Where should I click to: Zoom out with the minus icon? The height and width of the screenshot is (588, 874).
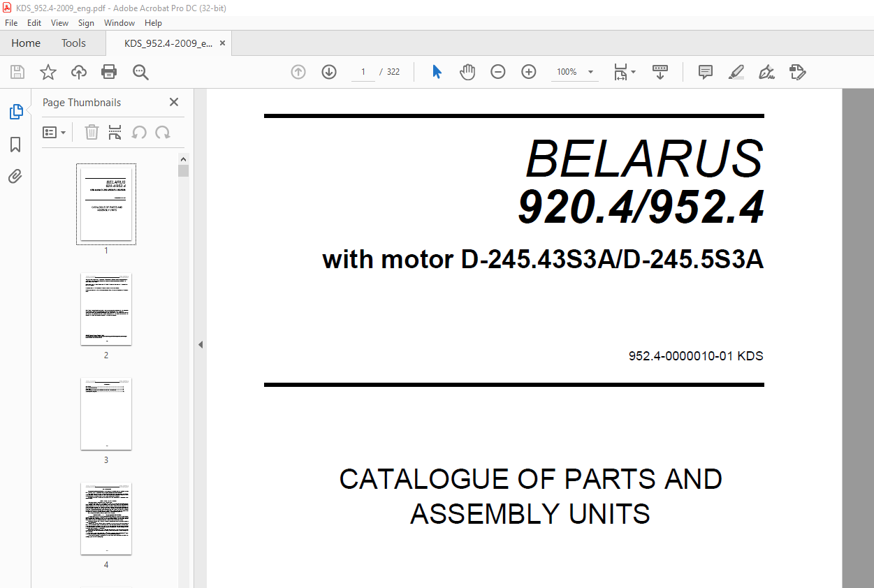(498, 72)
